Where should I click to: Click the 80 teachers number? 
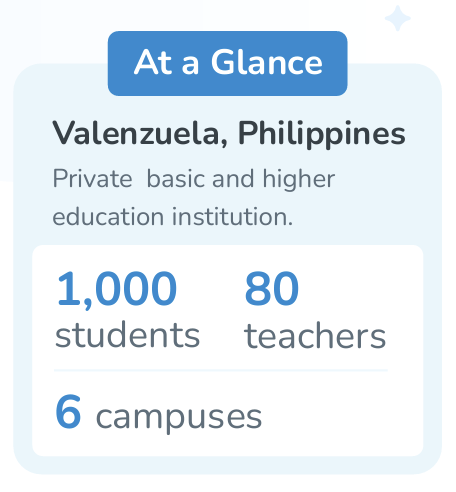pos(272,289)
